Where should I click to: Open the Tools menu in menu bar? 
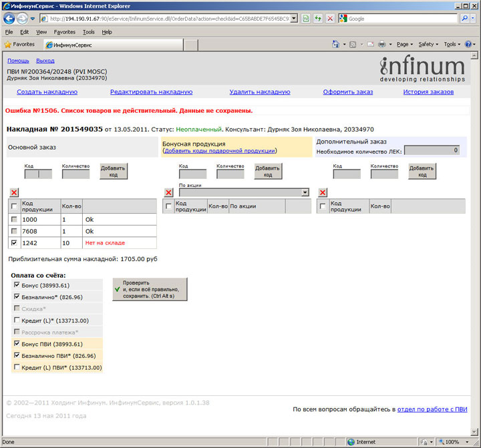click(x=89, y=32)
